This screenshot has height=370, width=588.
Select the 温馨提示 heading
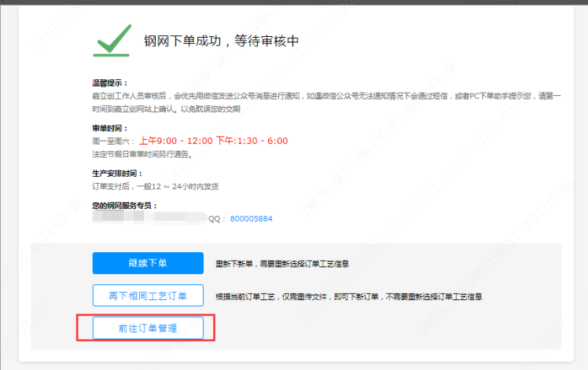coord(109,82)
